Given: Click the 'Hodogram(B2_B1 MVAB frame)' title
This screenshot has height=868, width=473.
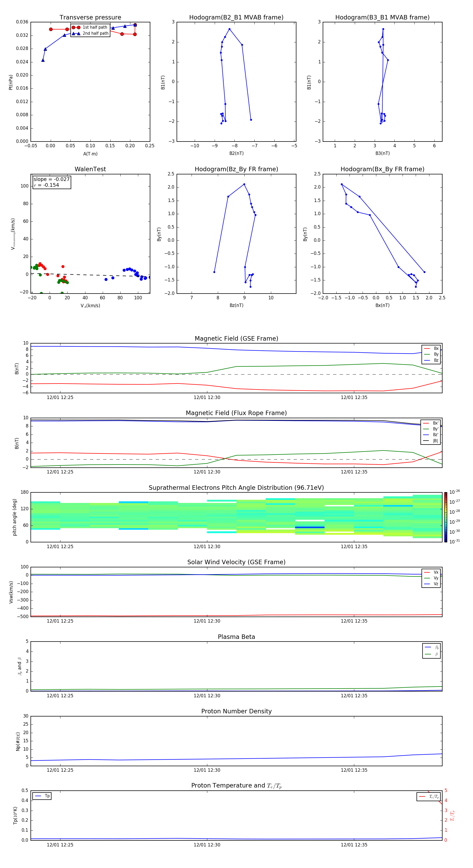Looking at the screenshot, I should (236, 18).
